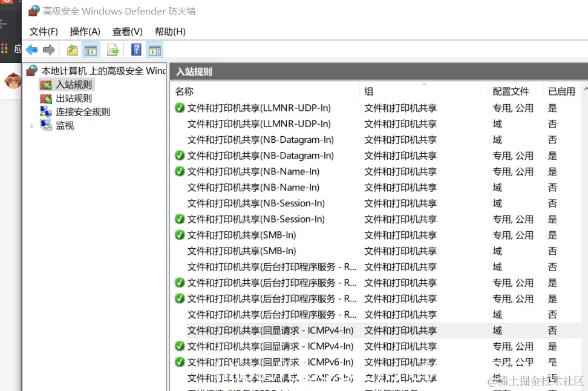Click the 连接安全规则 tree icon

[x=46, y=111]
